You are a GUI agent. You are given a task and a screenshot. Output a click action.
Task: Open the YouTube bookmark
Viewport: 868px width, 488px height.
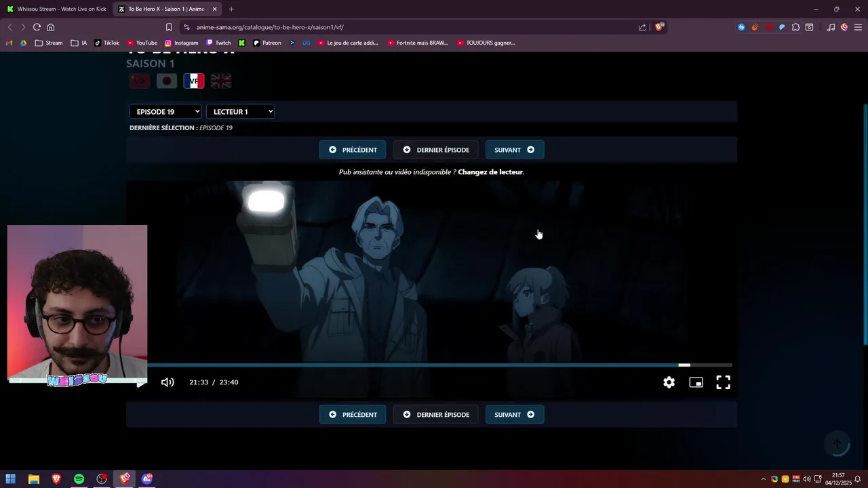[x=142, y=43]
